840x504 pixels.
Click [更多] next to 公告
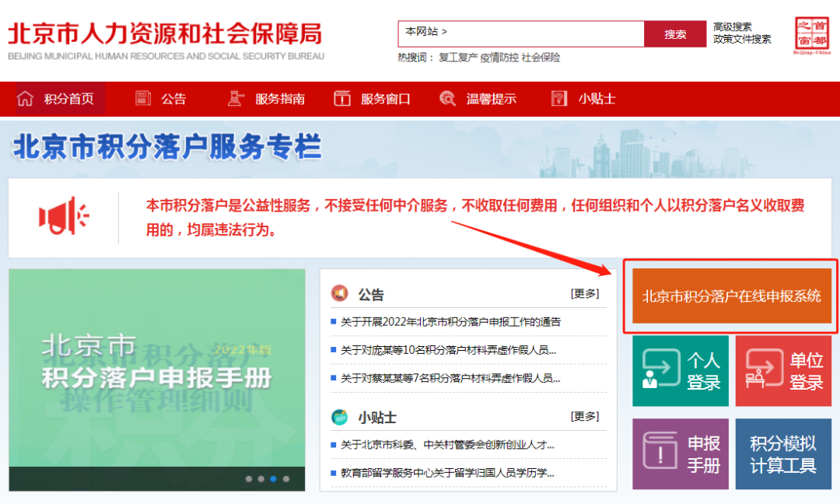coord(585,293)
